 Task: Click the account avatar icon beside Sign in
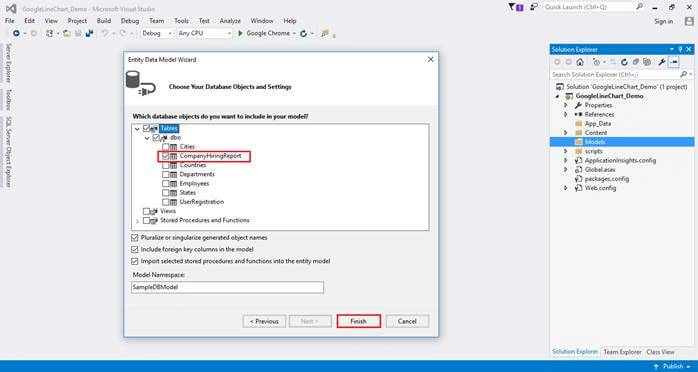(x=689, y=21)
